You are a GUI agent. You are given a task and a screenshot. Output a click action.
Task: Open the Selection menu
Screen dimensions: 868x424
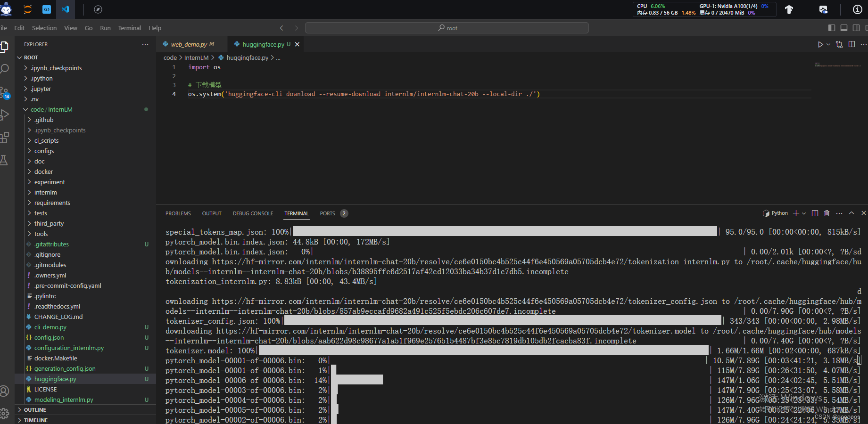pyautogui.click(x=44, y=28)
